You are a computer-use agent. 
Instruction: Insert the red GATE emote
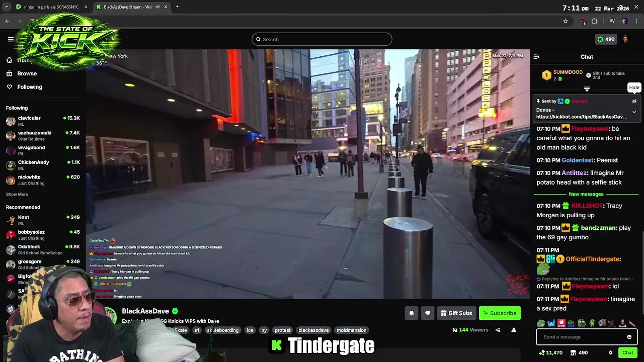coord(561,323)
